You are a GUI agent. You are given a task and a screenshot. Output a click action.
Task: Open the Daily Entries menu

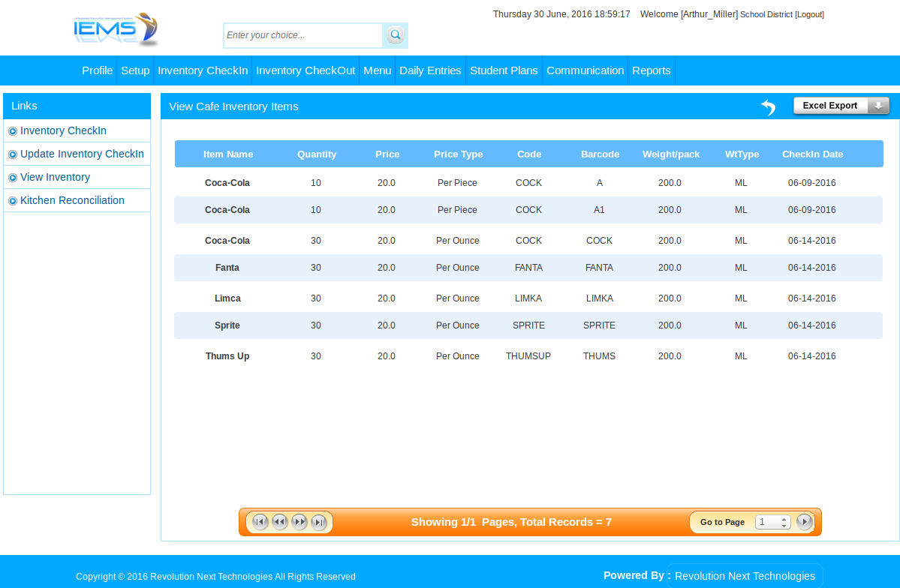click(x=430, y=70)
